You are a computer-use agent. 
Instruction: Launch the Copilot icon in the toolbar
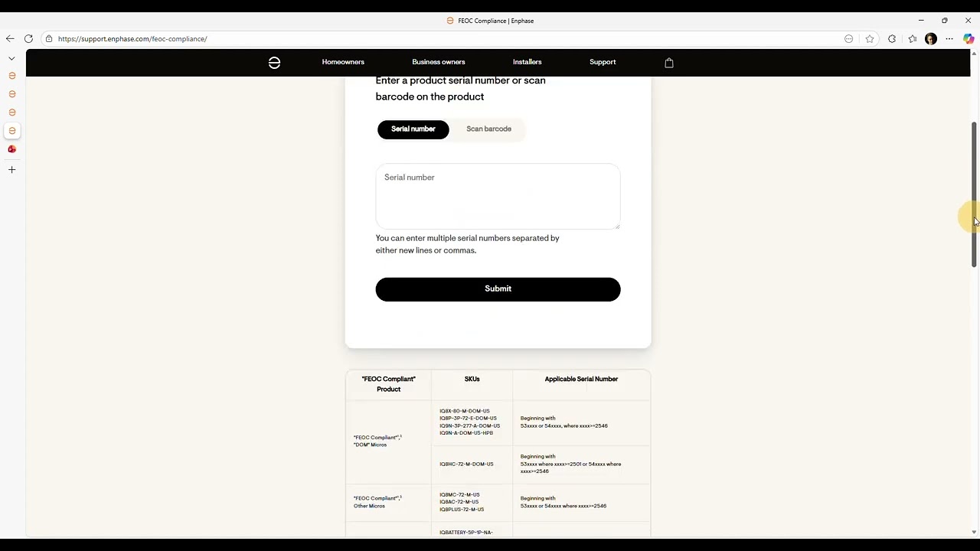(x=969, y=39)
